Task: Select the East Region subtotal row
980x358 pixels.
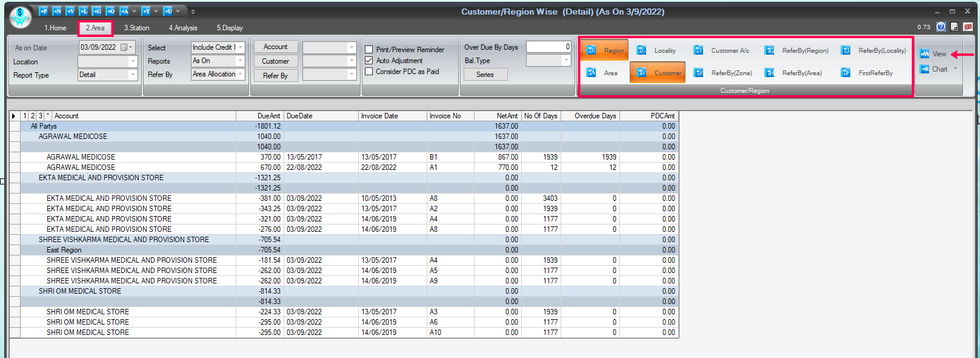Action: tap(344, 250)
